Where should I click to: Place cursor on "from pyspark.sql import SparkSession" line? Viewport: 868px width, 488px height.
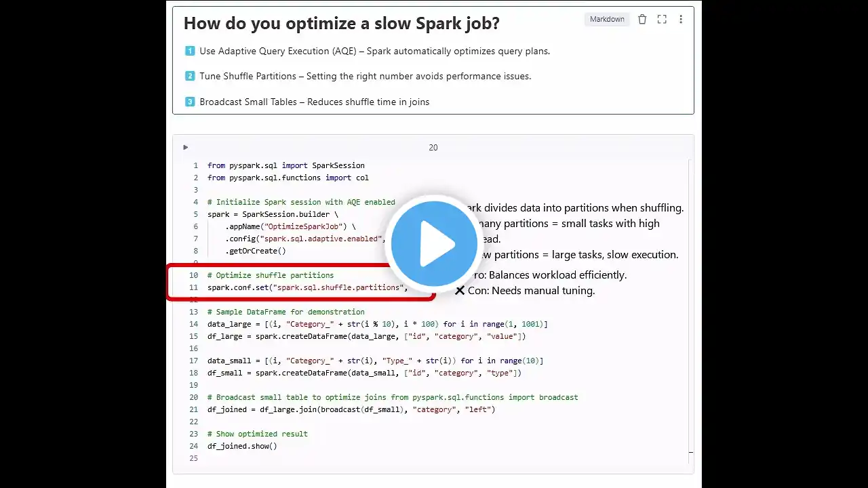coord(286,165)
